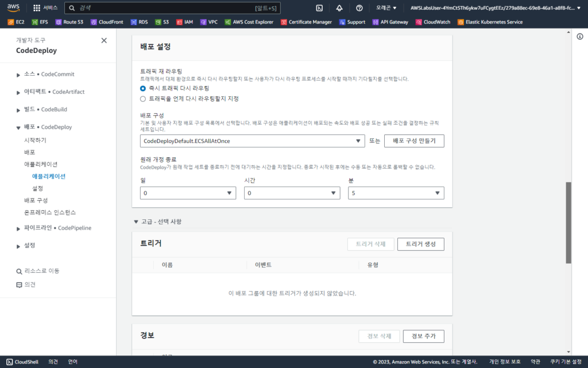Collapse 배포 • CodeDeploy in sidebar

[x=18, y=128]
